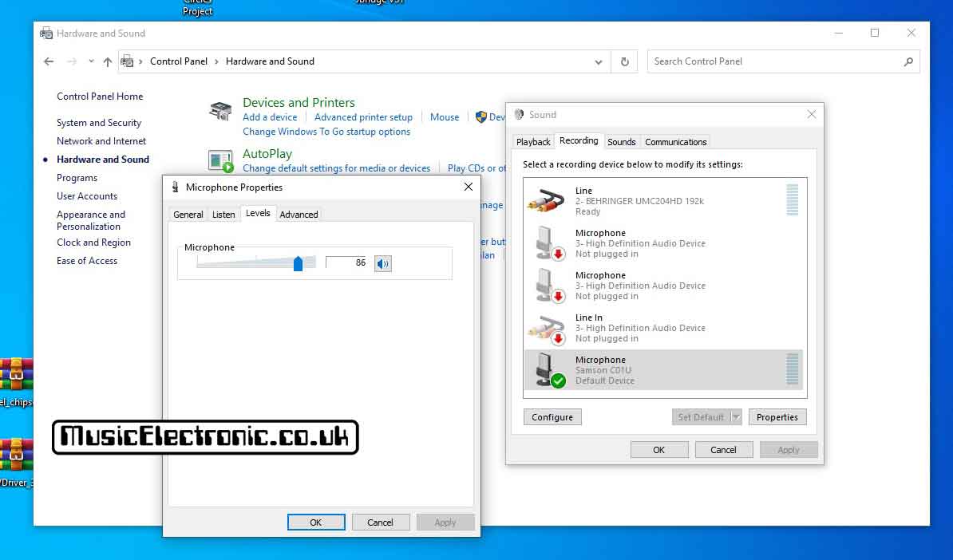953x560 pixels.
Task: Cancel the Sound dialog
Action: (x=723, y=450)
